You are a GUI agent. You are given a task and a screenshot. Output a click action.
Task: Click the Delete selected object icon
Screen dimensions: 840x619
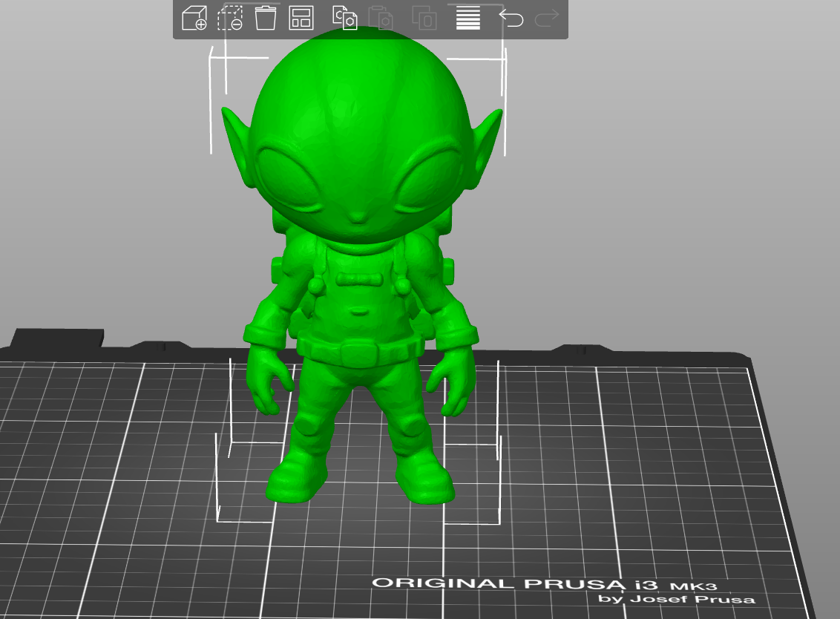[x=230, y=18]
